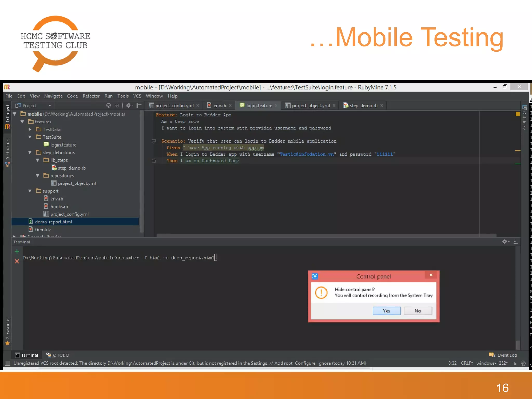Open the 6: TODO tool window

coord(58,355)
